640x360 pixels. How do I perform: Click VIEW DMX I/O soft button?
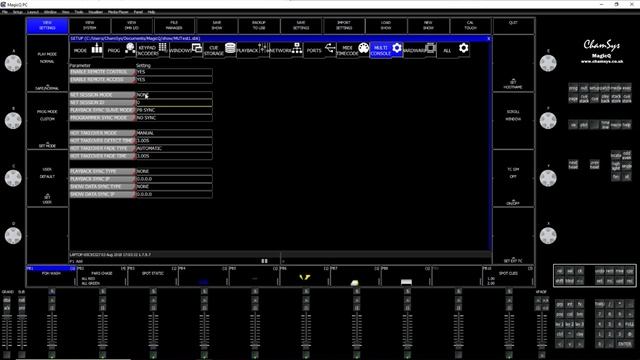pyautogui.click(x=132, y=26)
